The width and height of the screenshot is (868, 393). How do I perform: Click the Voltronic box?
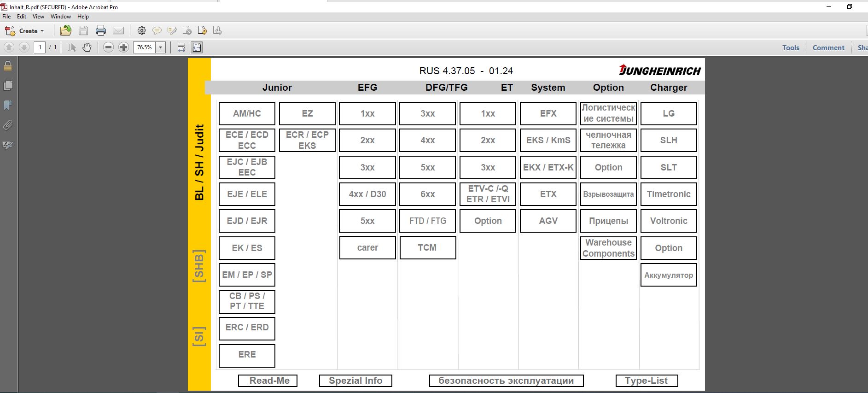tap(669, 221)
